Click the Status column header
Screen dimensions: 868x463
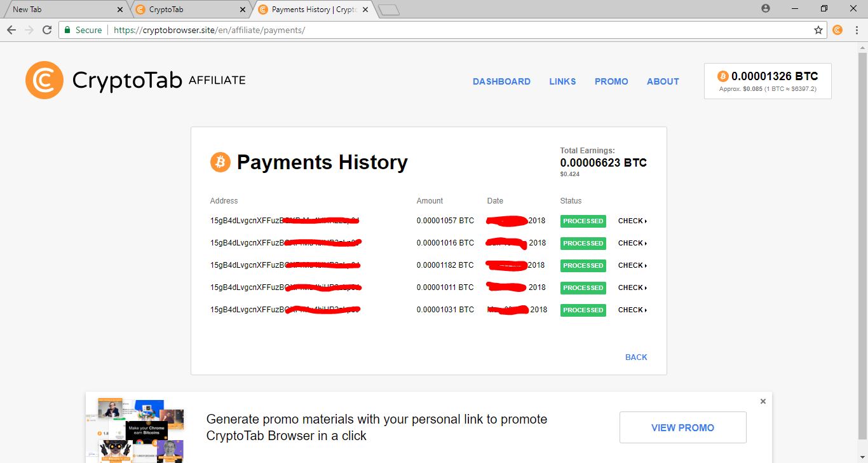[571, 201]
